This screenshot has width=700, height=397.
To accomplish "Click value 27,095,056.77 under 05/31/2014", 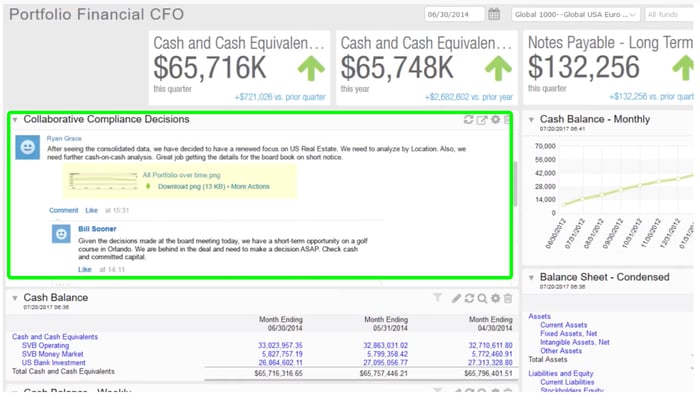I will click(x=385, y=363).
